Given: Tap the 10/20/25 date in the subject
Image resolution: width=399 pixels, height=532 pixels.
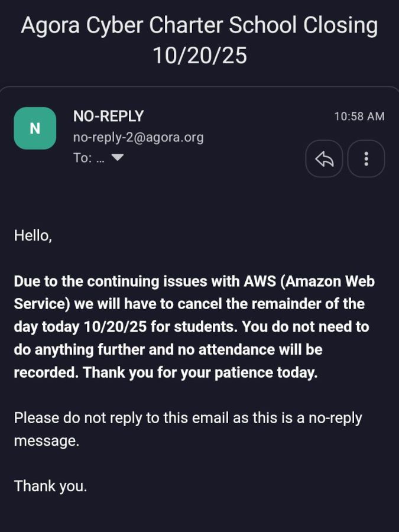Looking at the screenshot, I should (x=199, y=56).
